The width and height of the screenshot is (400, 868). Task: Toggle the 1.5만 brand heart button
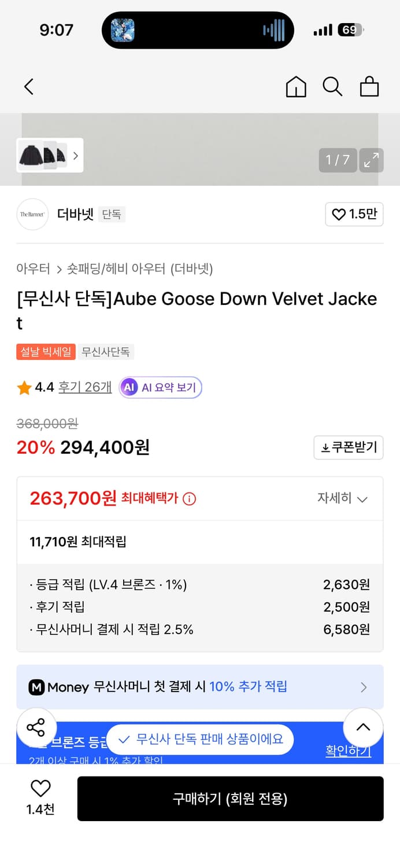(354, 214)
